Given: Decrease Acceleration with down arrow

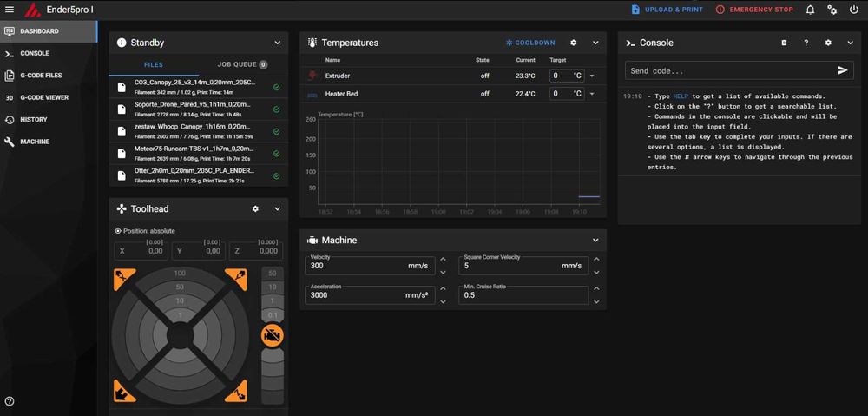Looking at the screenshot, I should (x=443, y=301).
